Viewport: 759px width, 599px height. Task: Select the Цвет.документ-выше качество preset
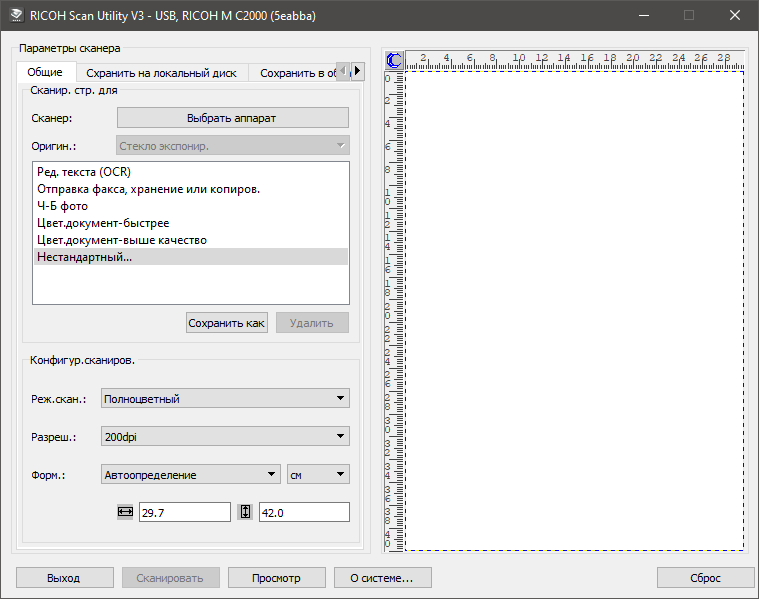click(x=191, y=240)
